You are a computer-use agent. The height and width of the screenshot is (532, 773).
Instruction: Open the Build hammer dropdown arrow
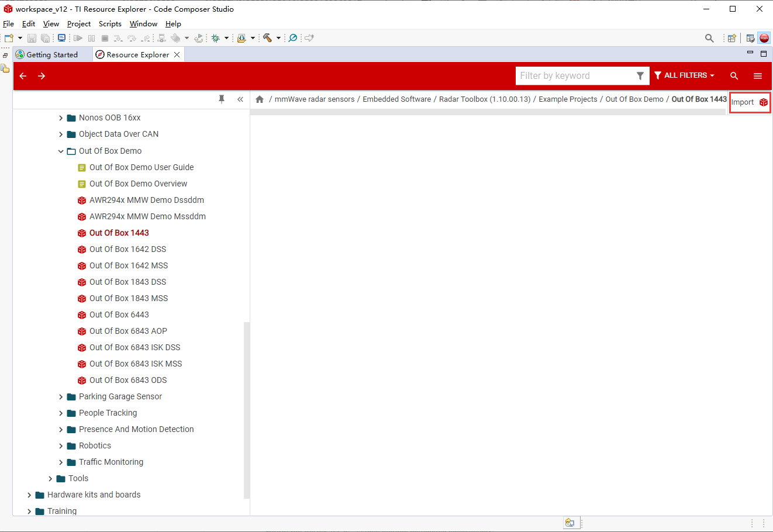pyautogui.click(x=278, y=38)
